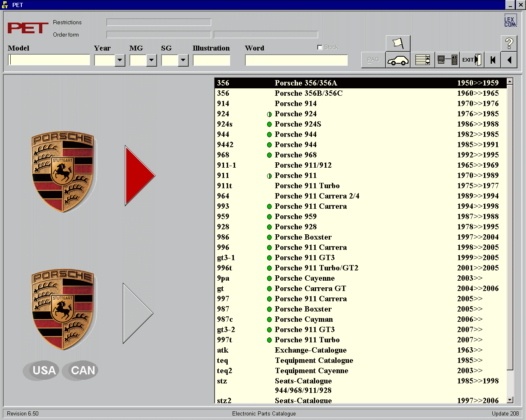Screen dimensions: 526x420
Task: Choose the USA market button
Action: [x=41, y=371]
